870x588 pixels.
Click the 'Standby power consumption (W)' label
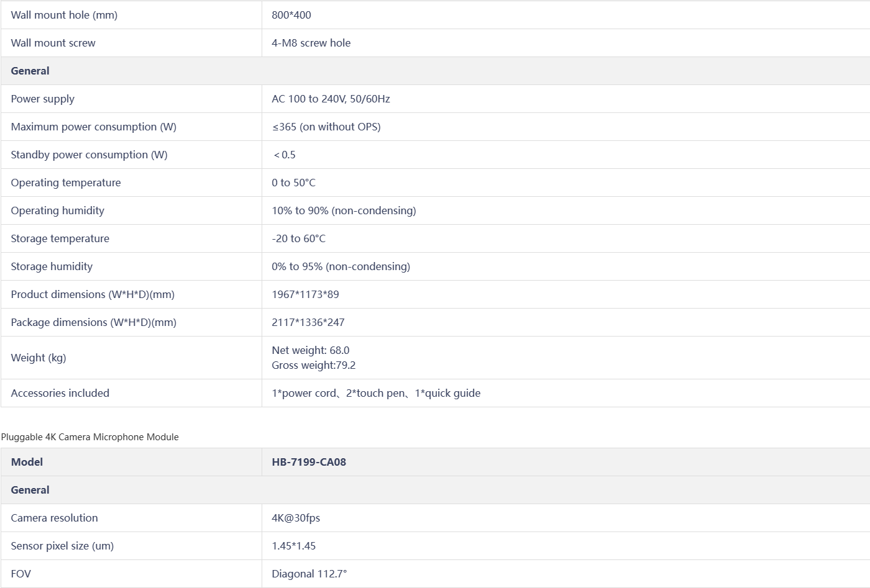[89, 155]
